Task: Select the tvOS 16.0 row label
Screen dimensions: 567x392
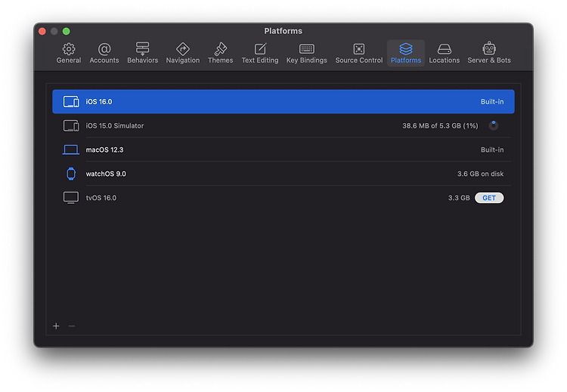Action: 101,198
